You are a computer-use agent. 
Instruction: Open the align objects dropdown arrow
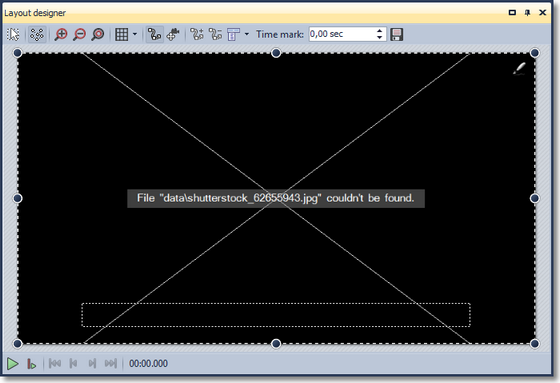(x=246, y=34)
